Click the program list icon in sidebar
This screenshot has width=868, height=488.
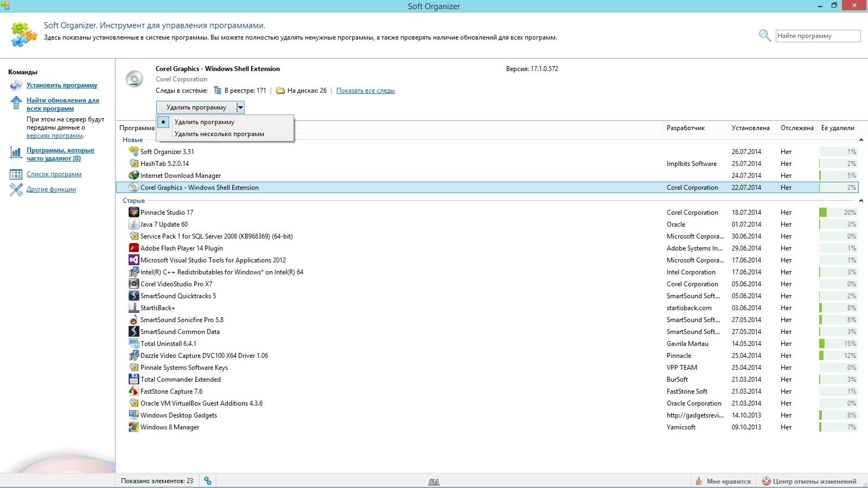point(16,174)
